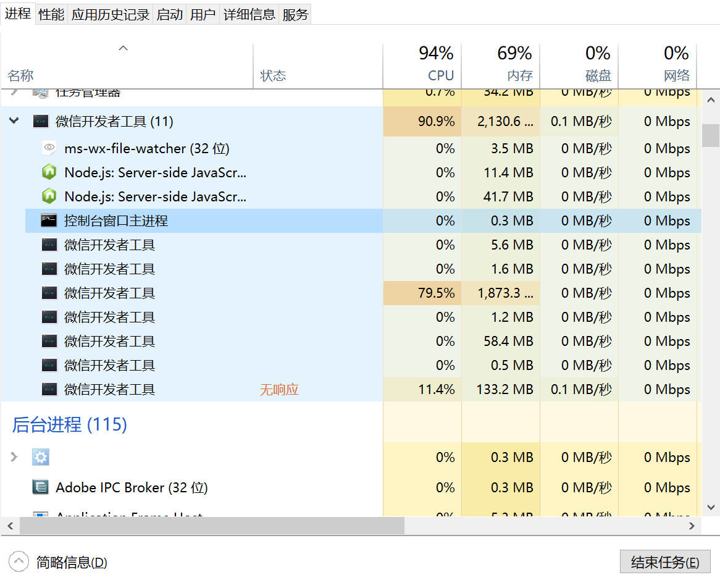Switch to the 进程 tab
The image size is (720, 588).
coord(18,14)
